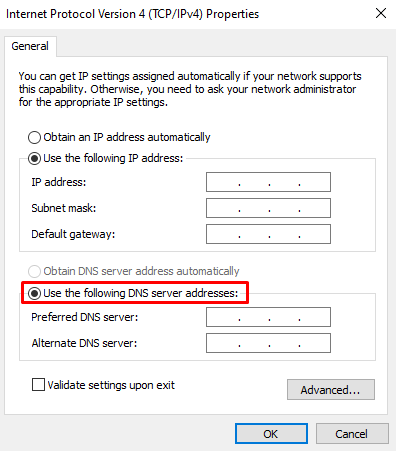Image resolution: width=396 pixels, height=451 pixels.
Task: Open the Advanced settings dialog
Action: 331,389
